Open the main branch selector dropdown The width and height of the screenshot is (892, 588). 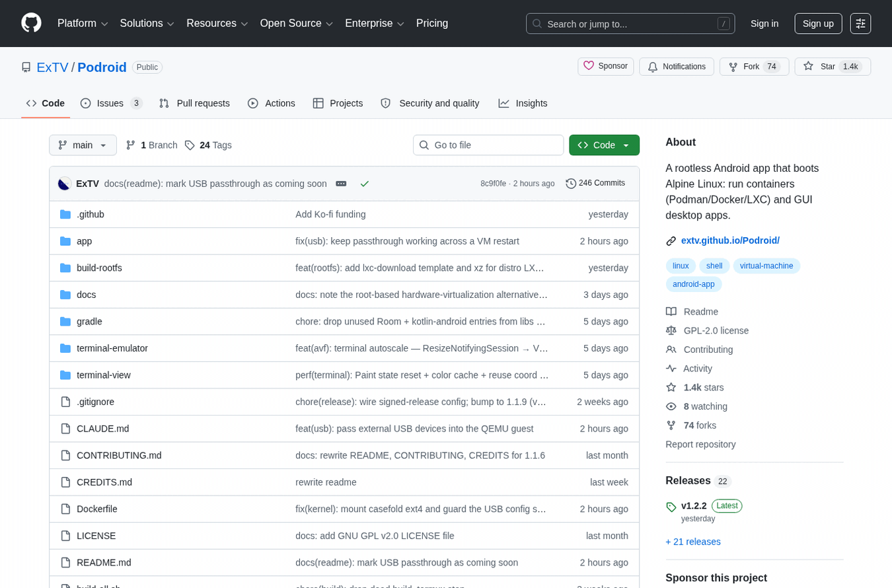click(83, 145)
